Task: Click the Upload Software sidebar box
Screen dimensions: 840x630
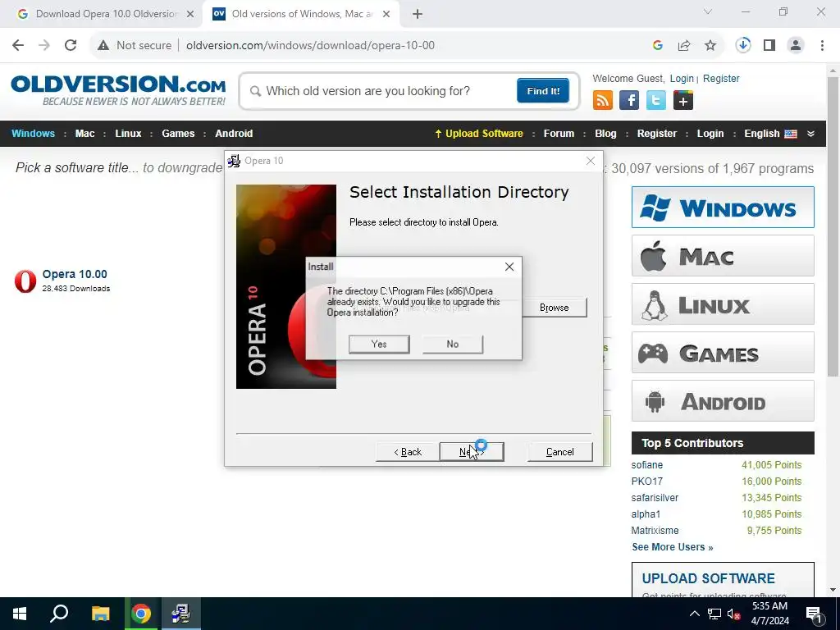Action: coord(723,580)
